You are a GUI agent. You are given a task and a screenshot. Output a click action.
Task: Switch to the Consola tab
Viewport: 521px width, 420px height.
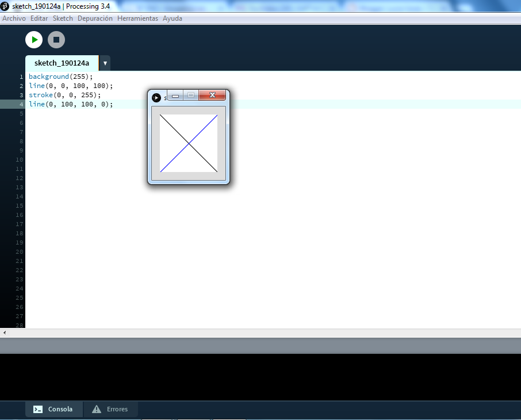coord(54,409)
